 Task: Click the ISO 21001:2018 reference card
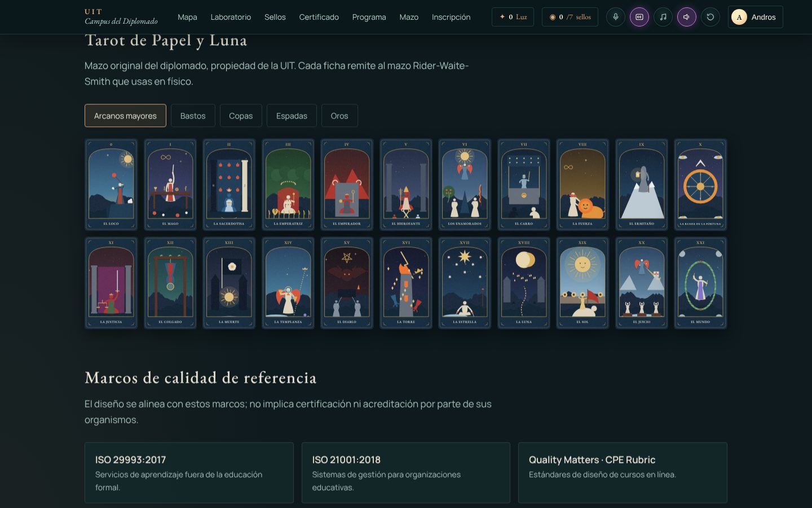(x=406, y=473)
